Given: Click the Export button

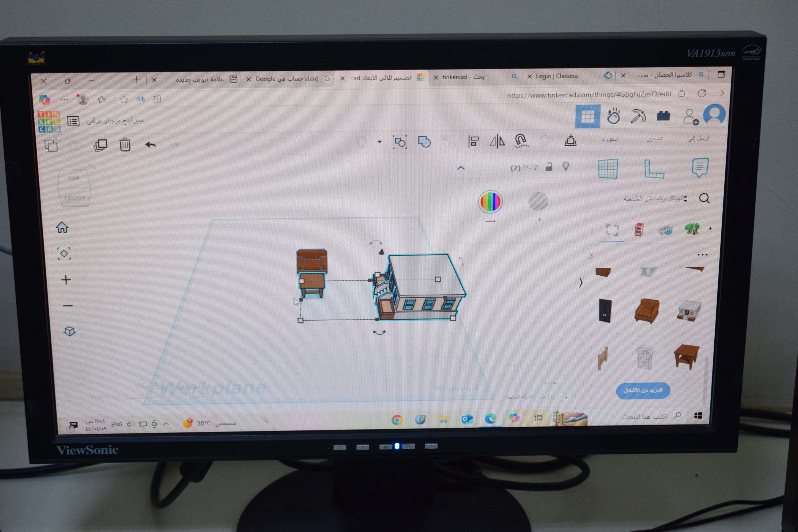Looking at the screenshot, I should [x=654, y=139].
